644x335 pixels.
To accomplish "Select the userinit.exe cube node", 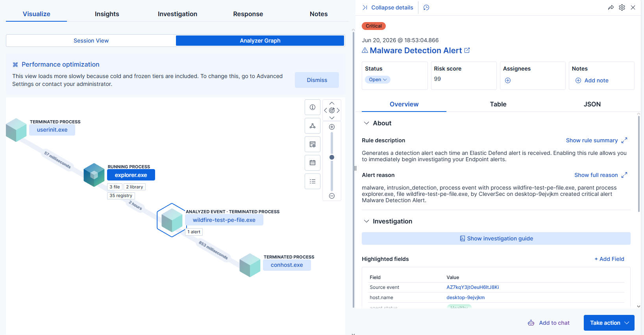I will tap(16, 130).
